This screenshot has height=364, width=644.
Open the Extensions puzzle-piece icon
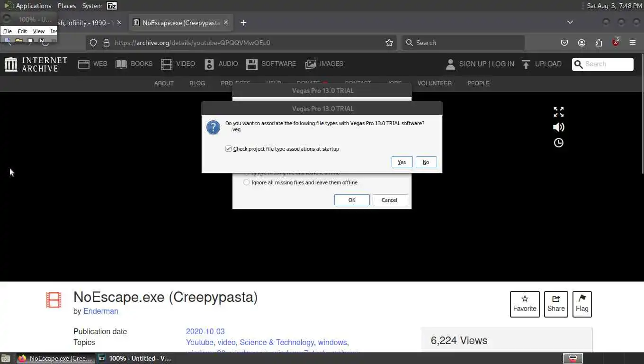pyautogui.click(x=599, y=43)
